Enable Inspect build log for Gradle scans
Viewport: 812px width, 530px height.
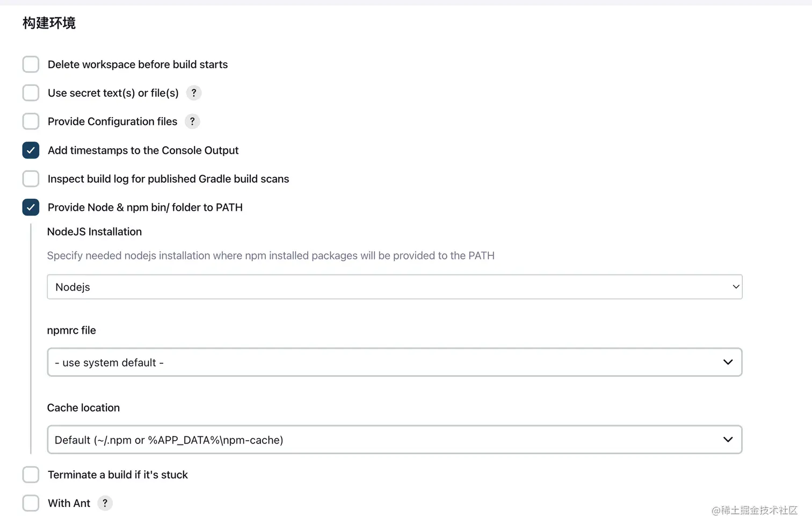[31, 179]
